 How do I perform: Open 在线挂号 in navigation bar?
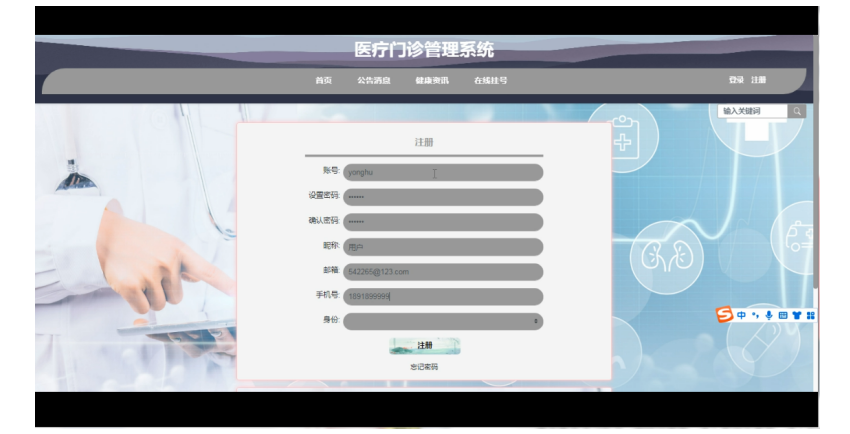491,80
